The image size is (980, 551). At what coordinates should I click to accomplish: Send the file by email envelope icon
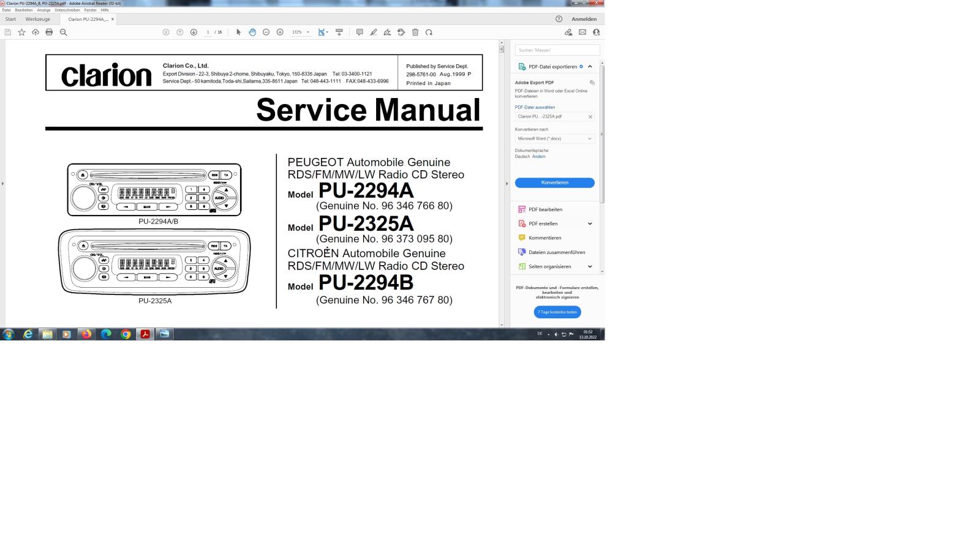coord(582,32)
